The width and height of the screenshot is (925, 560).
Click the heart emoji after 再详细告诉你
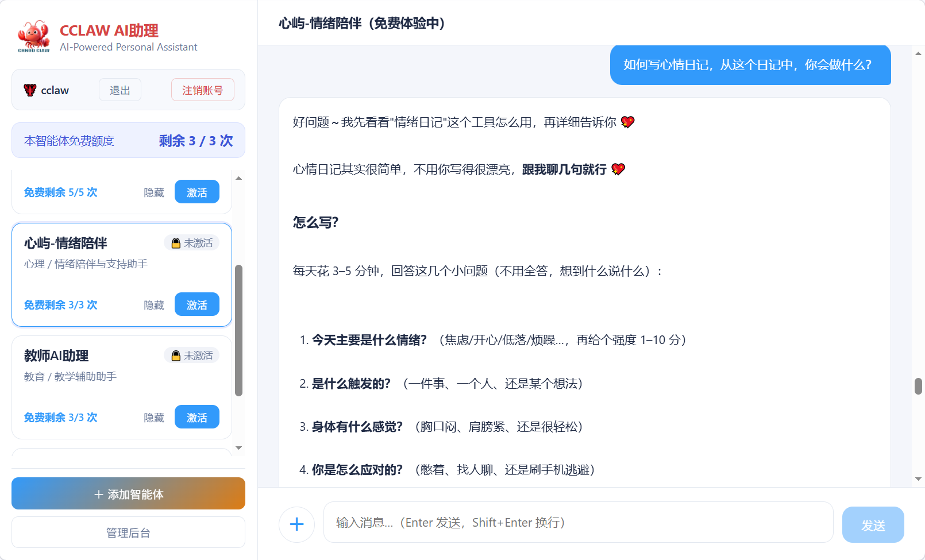pos(627,122)
